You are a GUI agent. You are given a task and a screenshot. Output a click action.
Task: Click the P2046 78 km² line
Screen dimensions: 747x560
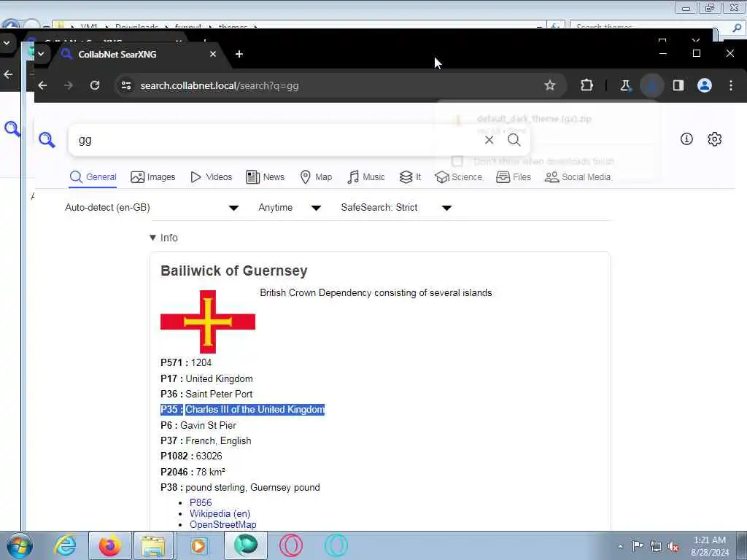pyautogui.click(x=193, y=472)
